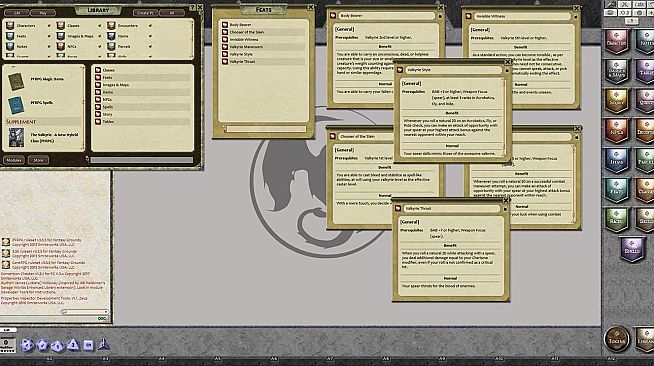This screenshot has height=366, width=654.
Task: Open Encounters record type shield in Library
Action: click(x=111, y=25)
